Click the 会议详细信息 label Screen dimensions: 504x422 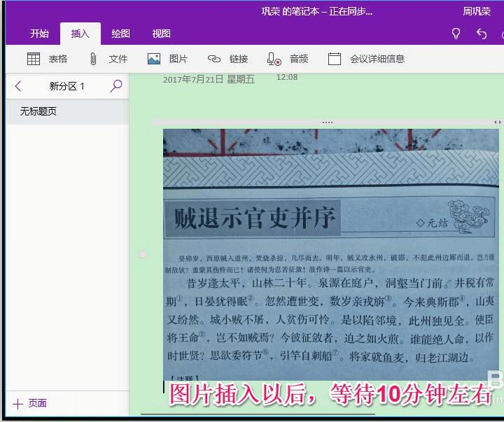377,59
